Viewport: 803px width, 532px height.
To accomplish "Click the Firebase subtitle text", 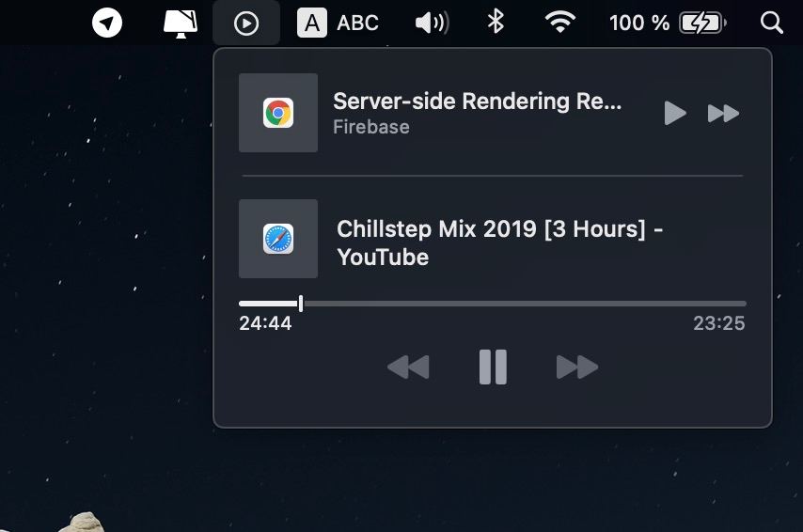I will pos(371,127).
